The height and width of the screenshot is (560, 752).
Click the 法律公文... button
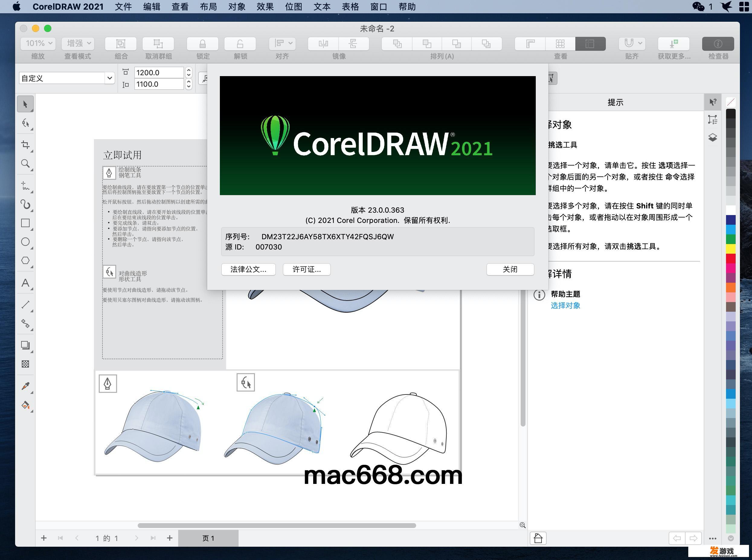pyautogui.click(x=249, y=269)
